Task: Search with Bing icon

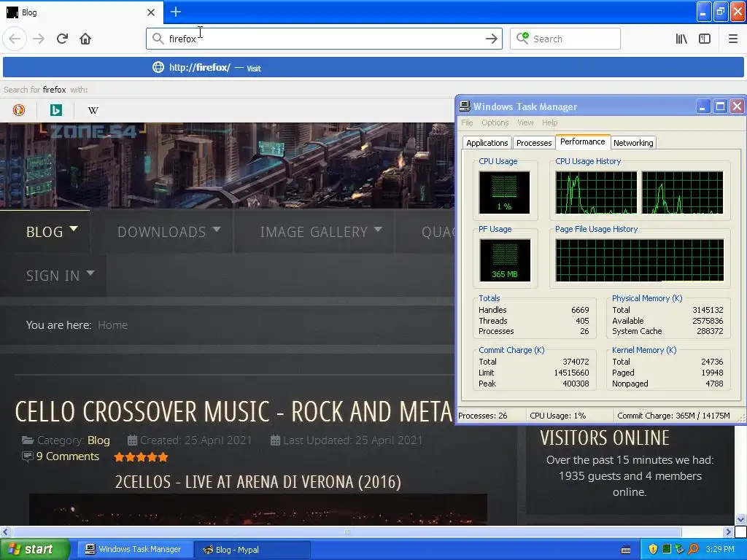Action: click(55, 110)
